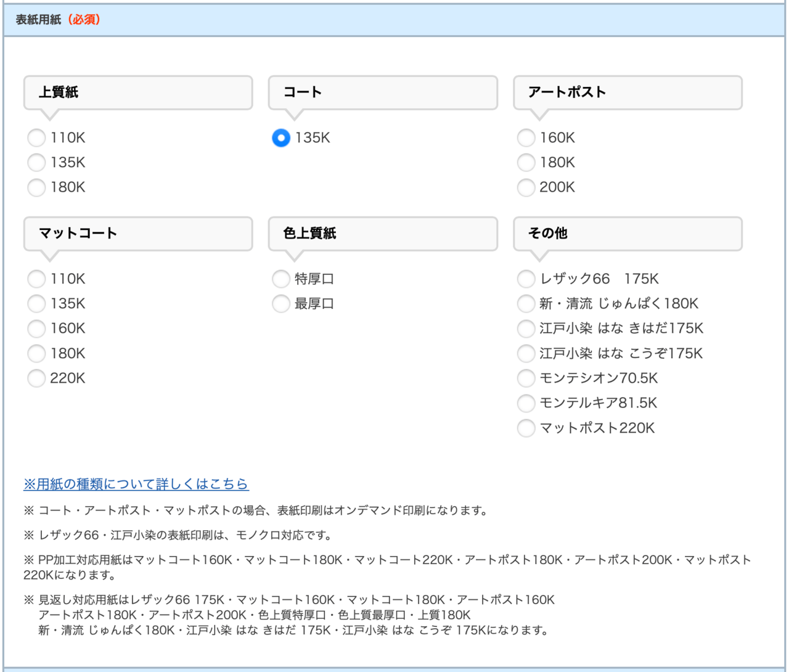
Task: Select 最厚口 for 色上質紙
Action: (x=280, y=303)
